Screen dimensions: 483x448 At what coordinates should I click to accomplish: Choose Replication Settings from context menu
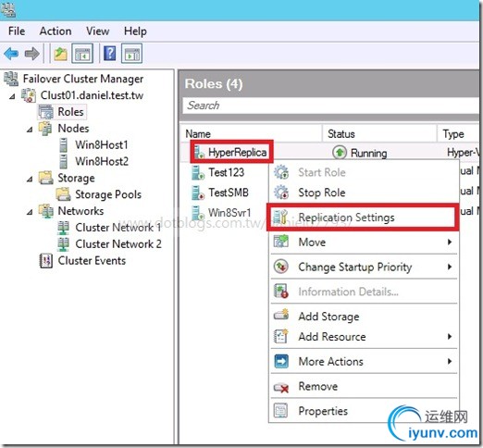364,218
